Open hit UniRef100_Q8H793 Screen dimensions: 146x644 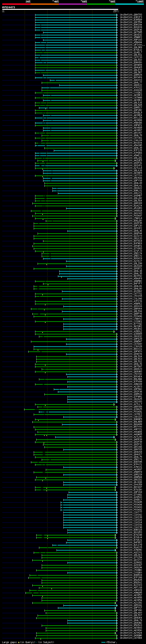tap(131, 15)
